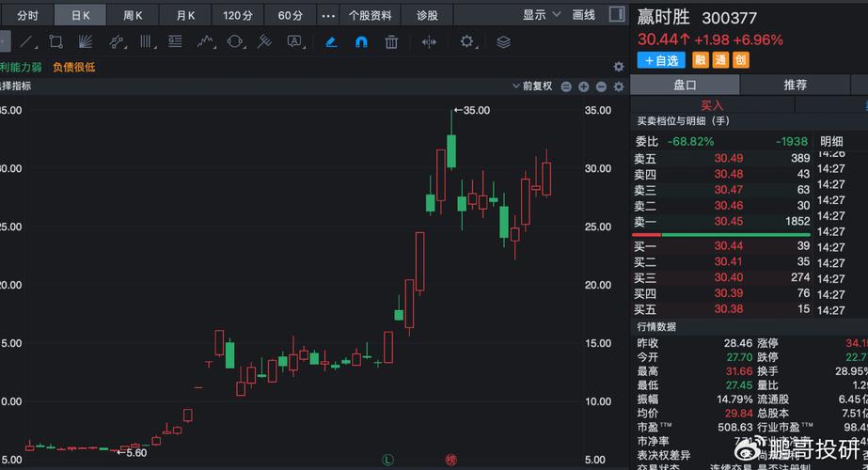Screen dimensions: 868x470
Task: Click the orange 融 badge
Action: click(x=701, y=60)
